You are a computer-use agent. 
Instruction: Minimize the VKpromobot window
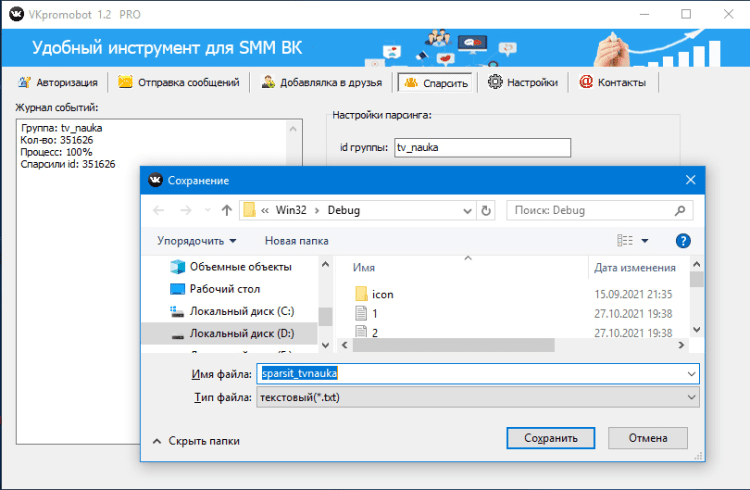tap(644, 14)
